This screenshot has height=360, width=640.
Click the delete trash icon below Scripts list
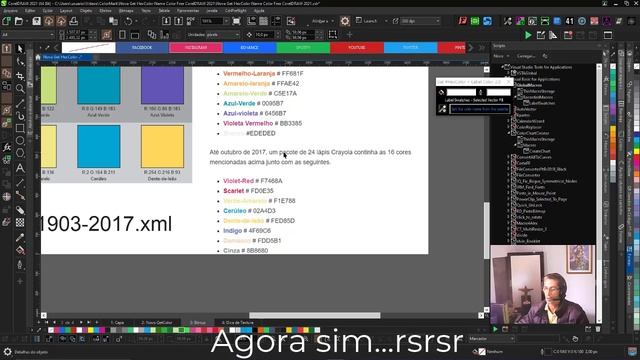point(598,329)
